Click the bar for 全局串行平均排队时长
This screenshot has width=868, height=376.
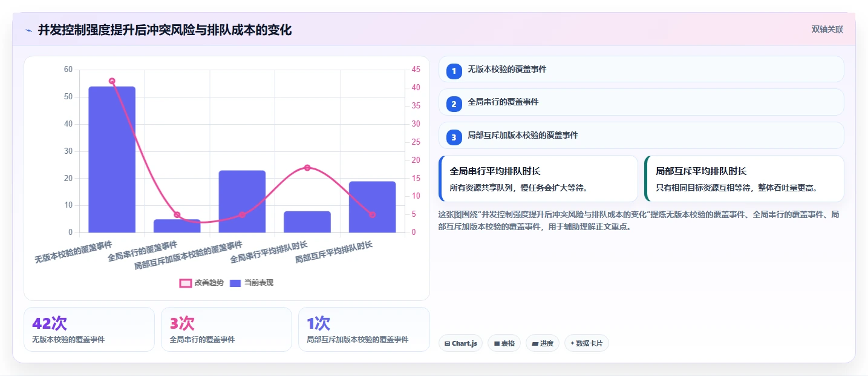click(307, 222)
